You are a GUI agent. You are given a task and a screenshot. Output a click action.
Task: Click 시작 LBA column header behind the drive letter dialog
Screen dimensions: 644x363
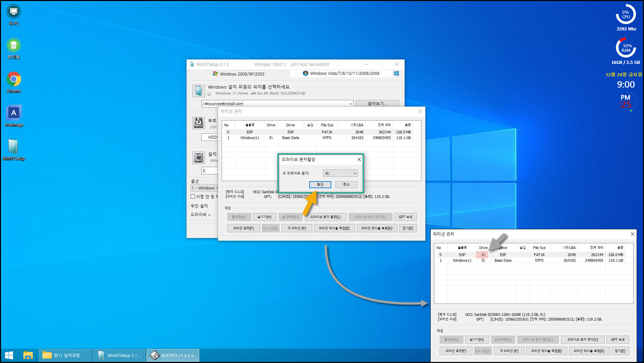352,125
